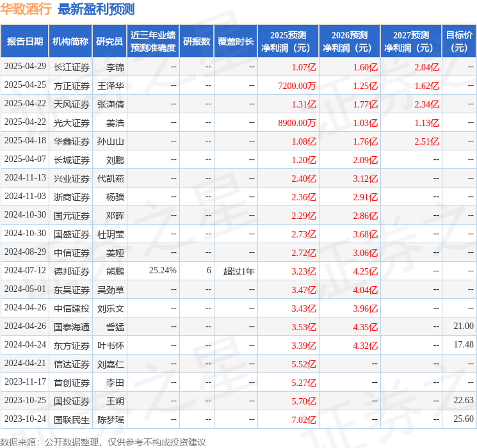477x448 pixels.
Task: Select analyst 代凯燕 cell
Action: point(110,179)
